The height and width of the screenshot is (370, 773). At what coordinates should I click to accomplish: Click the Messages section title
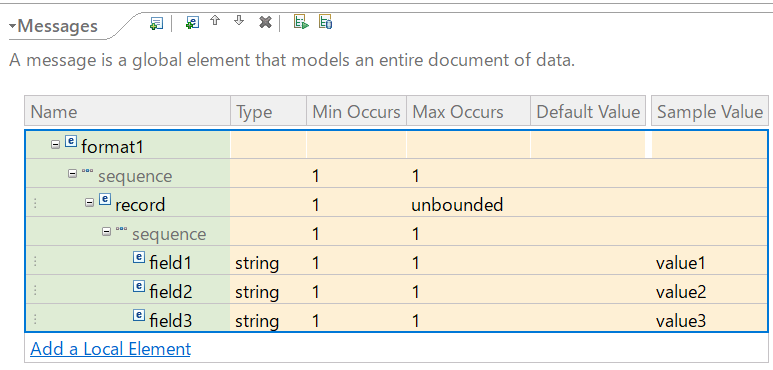coord(57,26)
